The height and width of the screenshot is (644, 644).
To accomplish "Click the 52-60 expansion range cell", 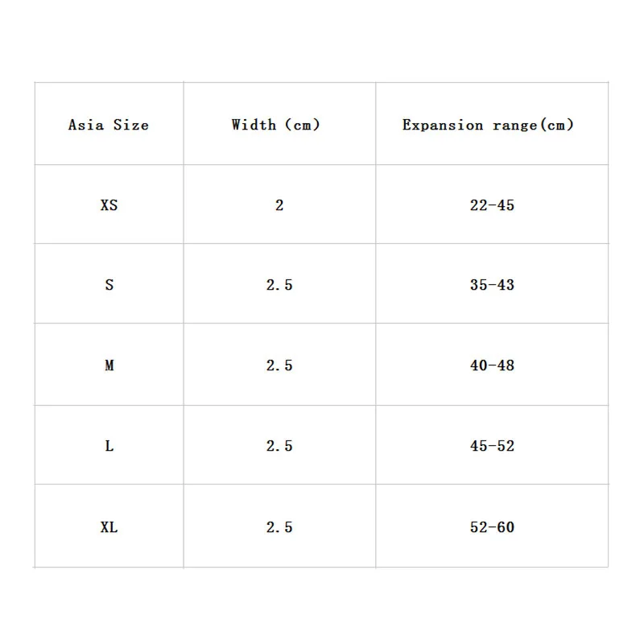I will click(492, 526).
